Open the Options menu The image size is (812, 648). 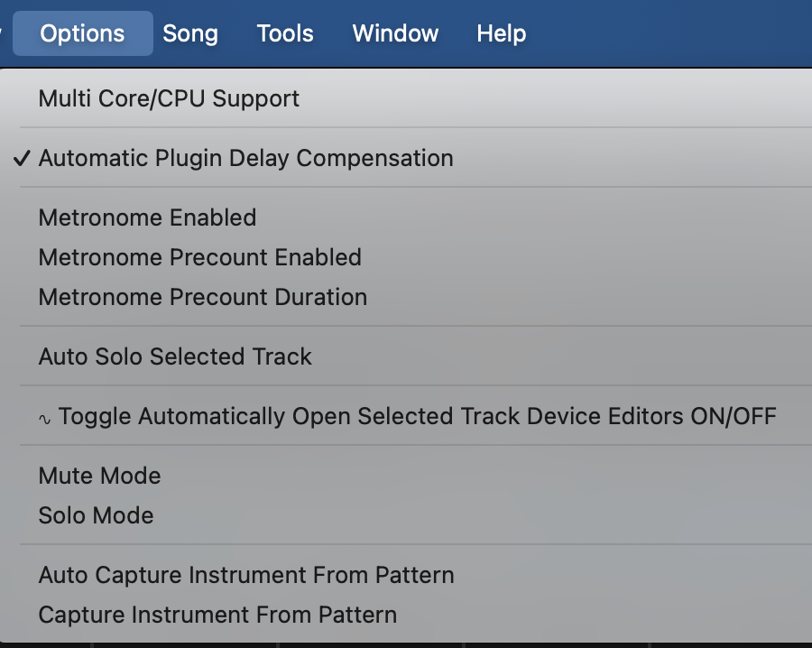pos(82,33)
